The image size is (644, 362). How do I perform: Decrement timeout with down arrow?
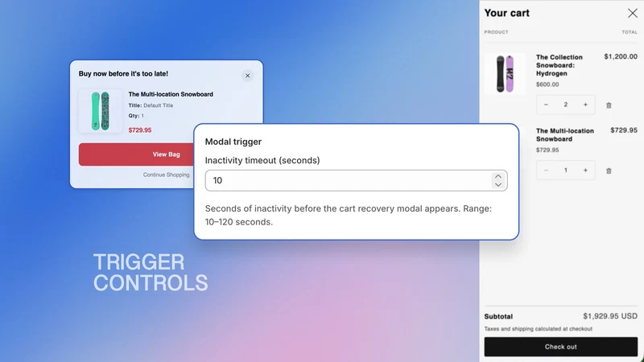coord(498,185)
